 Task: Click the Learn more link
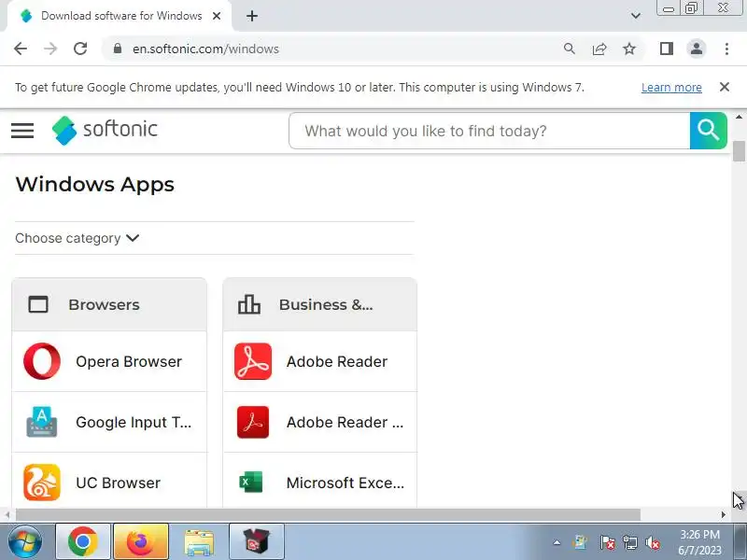pos(671,87)
